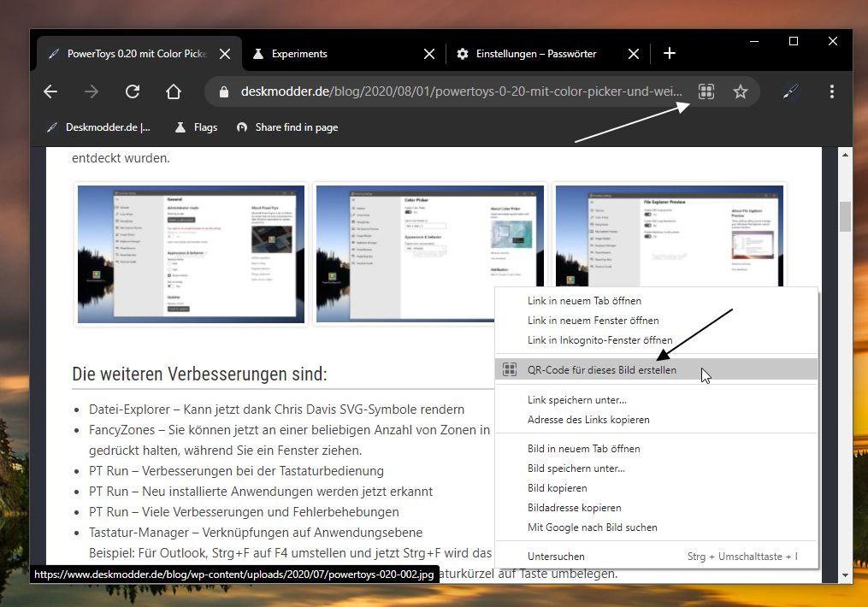This screenshot has height=607, width=868.
Task: Choose Bild kopieren in context menu
Action: [657, 488]
